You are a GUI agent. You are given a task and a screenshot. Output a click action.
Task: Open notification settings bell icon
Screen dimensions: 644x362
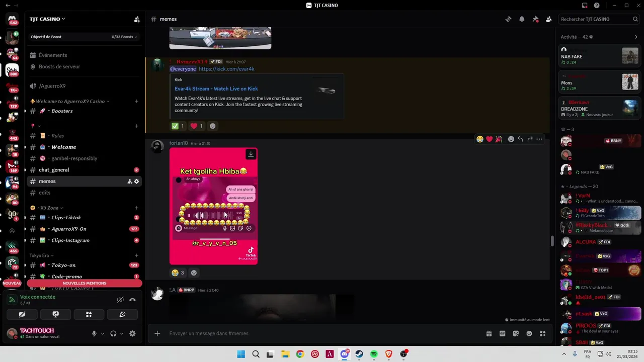tap(522, 19)
